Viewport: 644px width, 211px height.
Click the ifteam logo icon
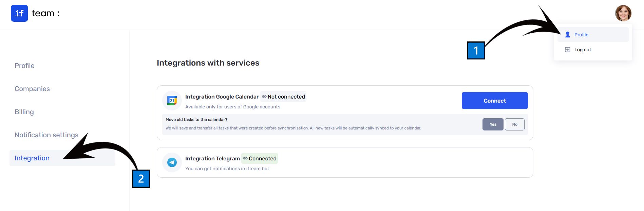(x=19, y=13)
